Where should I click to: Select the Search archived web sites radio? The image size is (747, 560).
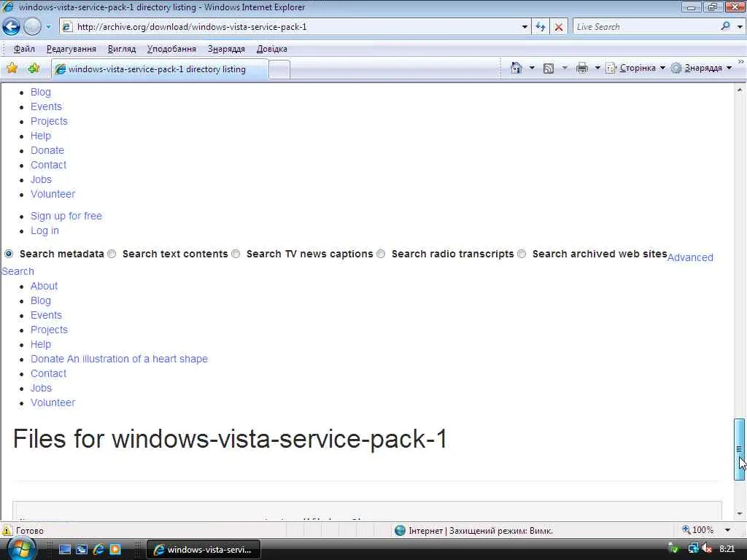[x=522, y=254]
